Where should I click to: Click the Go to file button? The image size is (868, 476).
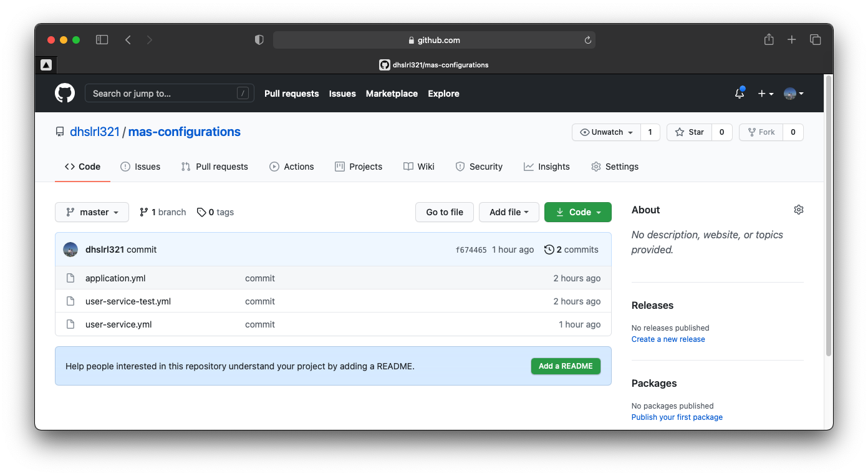445,212
